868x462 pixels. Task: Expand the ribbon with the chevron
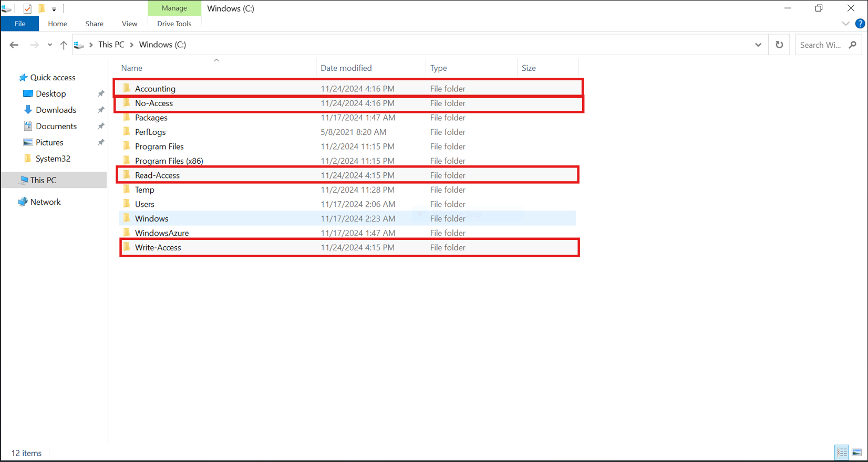[845, 24]
